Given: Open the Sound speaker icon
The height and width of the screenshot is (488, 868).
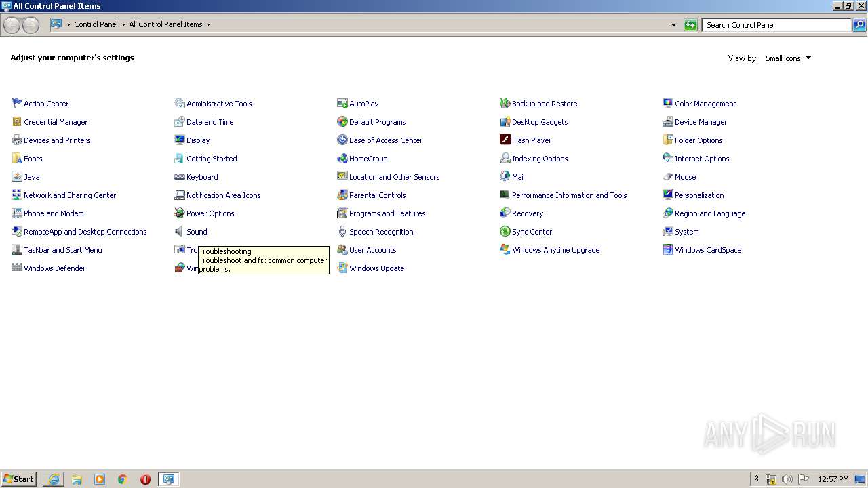Looking at the screenshot, I should (180, 232).
